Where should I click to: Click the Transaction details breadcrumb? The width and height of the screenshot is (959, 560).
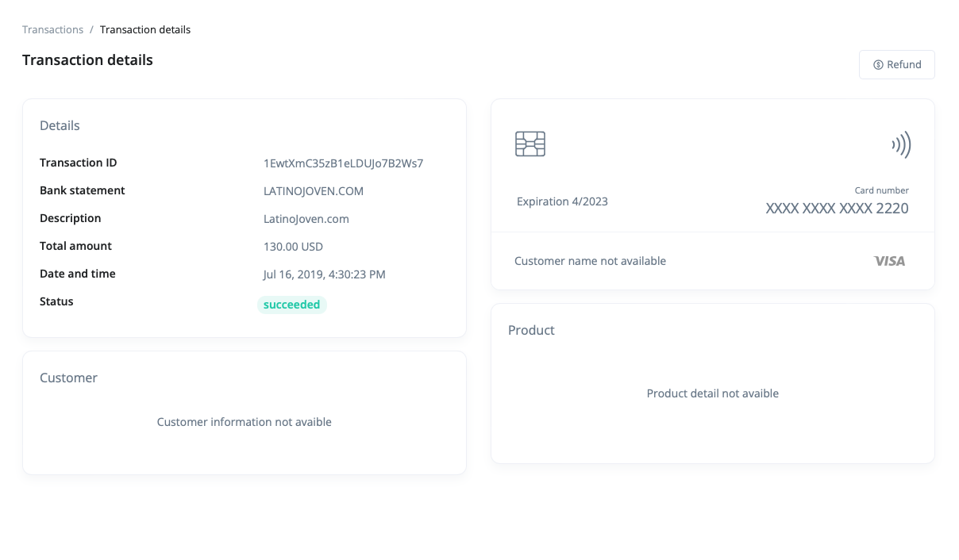pos(145,30)
